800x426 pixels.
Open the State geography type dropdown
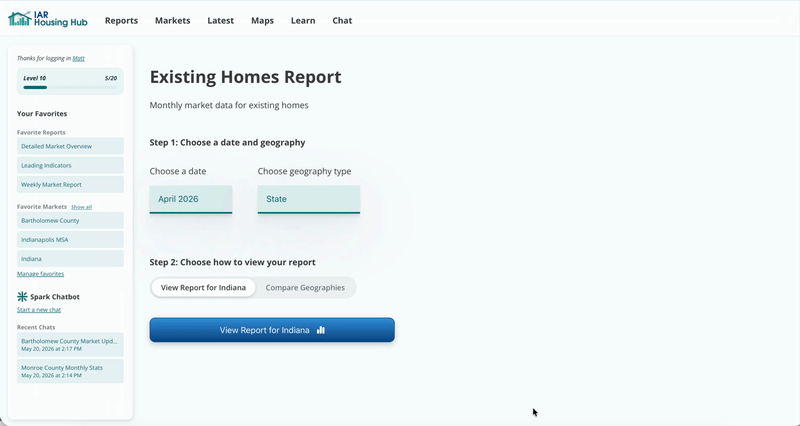pos(309,199)
